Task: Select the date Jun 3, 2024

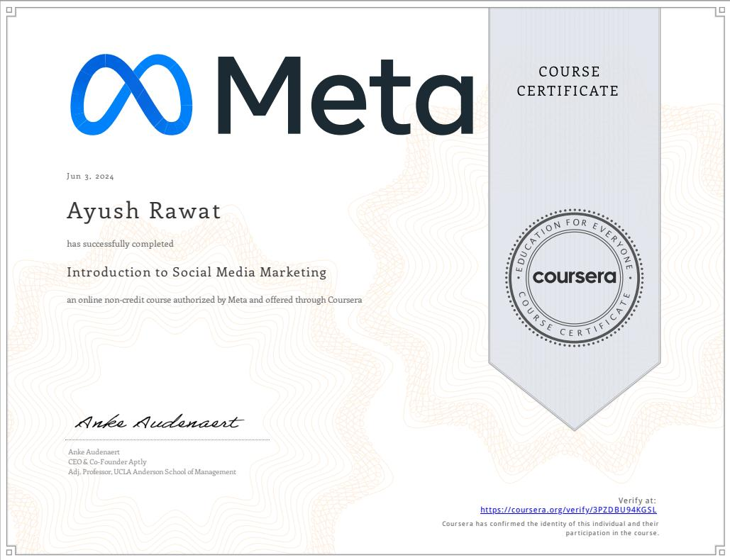Action: click(x=90, y=177)
